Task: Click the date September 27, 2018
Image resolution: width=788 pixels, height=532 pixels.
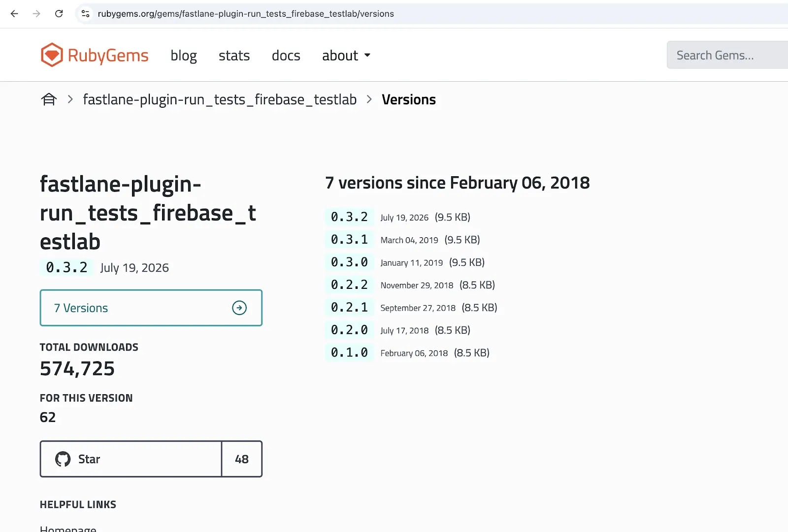Action: (418, 308)
